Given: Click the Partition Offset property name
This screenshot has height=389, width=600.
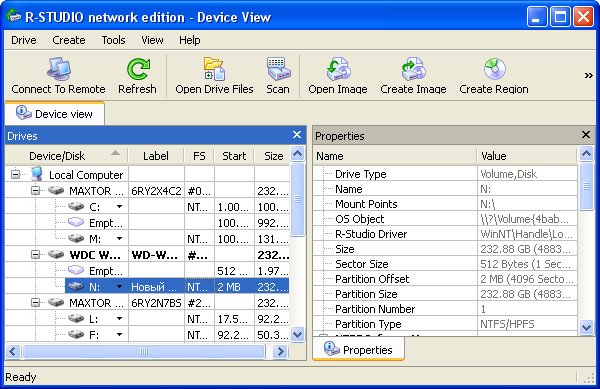Looking at the screenshot, I should [x=372, y=279].
